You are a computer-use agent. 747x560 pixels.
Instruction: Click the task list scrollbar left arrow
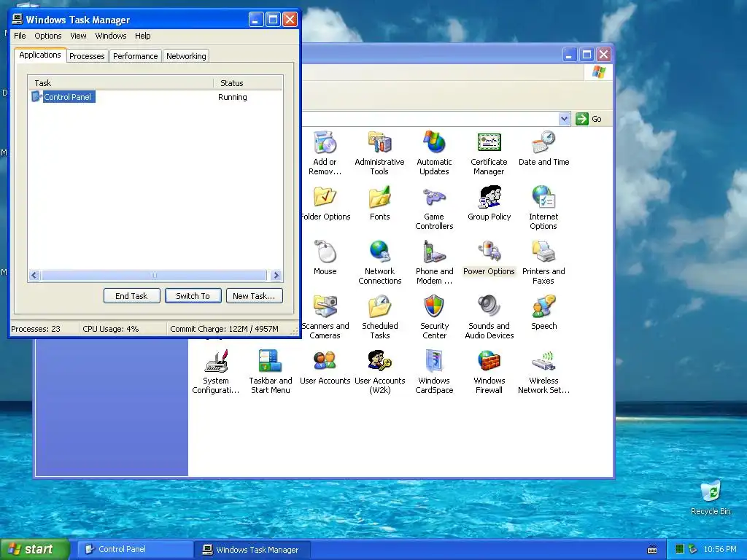point(34,275)
